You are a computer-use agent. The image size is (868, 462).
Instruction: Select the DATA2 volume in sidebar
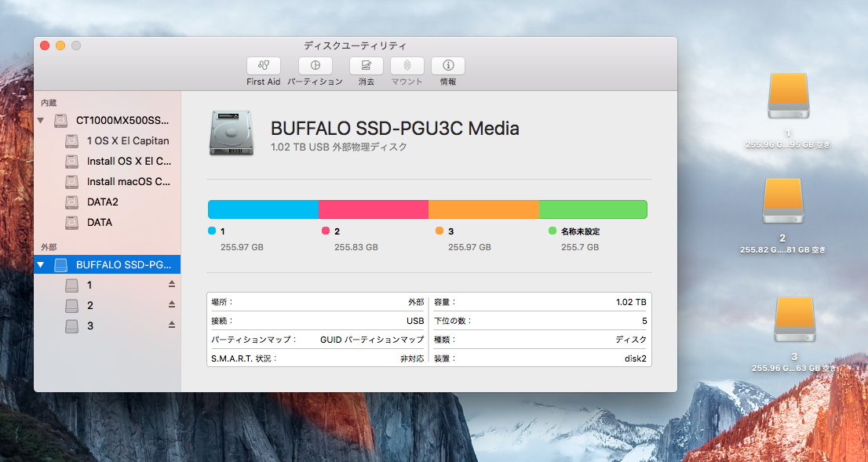[102, 202]
